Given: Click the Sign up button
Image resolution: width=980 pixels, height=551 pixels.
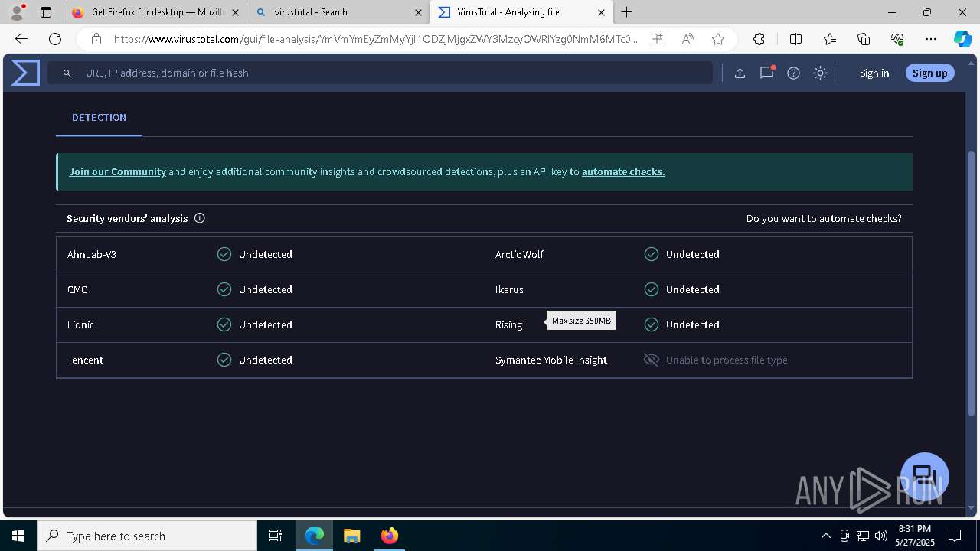Looking at the screenshot, I should point(929,73).
